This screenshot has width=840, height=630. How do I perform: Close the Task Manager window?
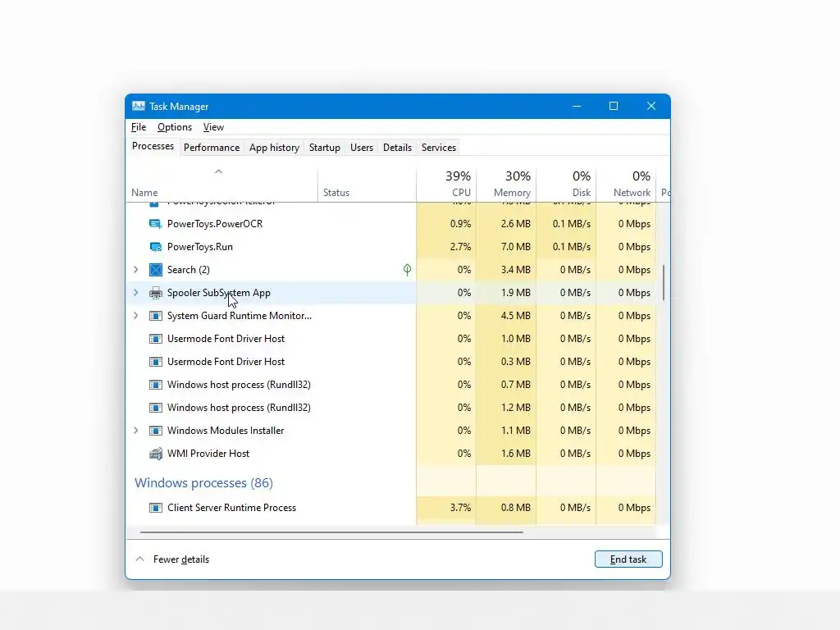[651, 106]
